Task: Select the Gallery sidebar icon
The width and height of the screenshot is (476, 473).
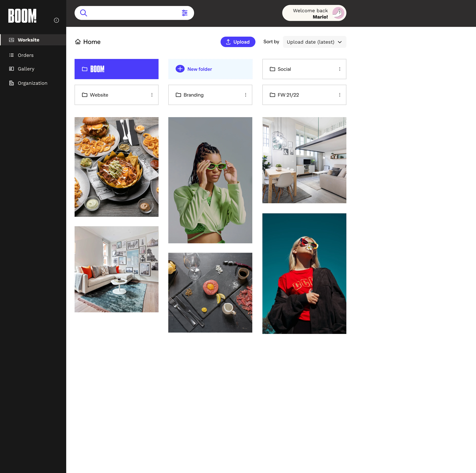Action: coord(12,69)
